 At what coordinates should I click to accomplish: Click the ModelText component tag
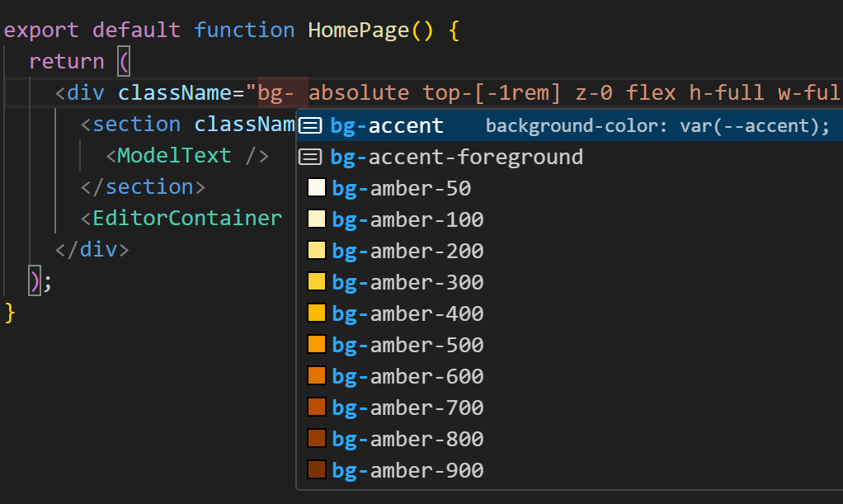(174, 155)
